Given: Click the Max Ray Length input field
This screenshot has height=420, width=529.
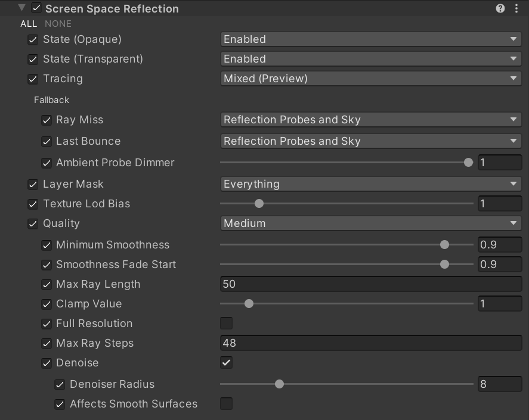Looking at the screenshot, I should 371,284.
